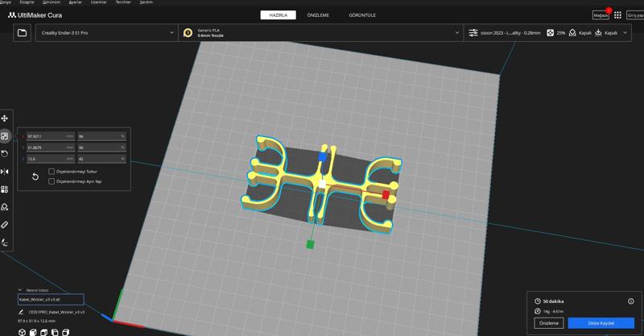644x336 pixels.
Task: Click the Z size mm input field
Action: click(51, 159)
